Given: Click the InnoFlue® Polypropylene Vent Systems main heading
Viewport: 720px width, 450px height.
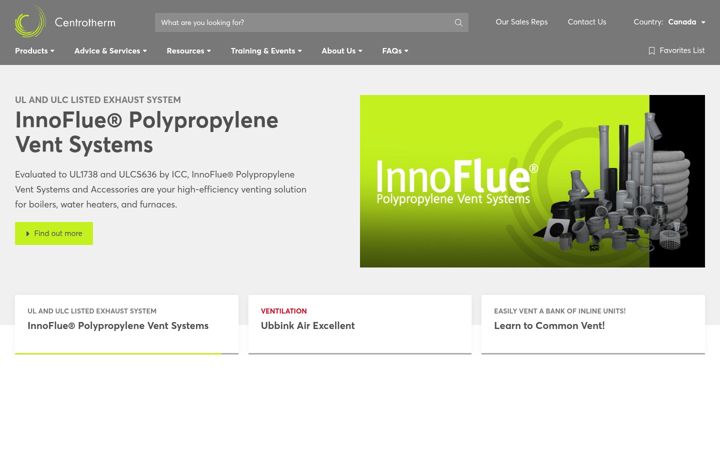Looking at the screenshot, I should point(146,132).
